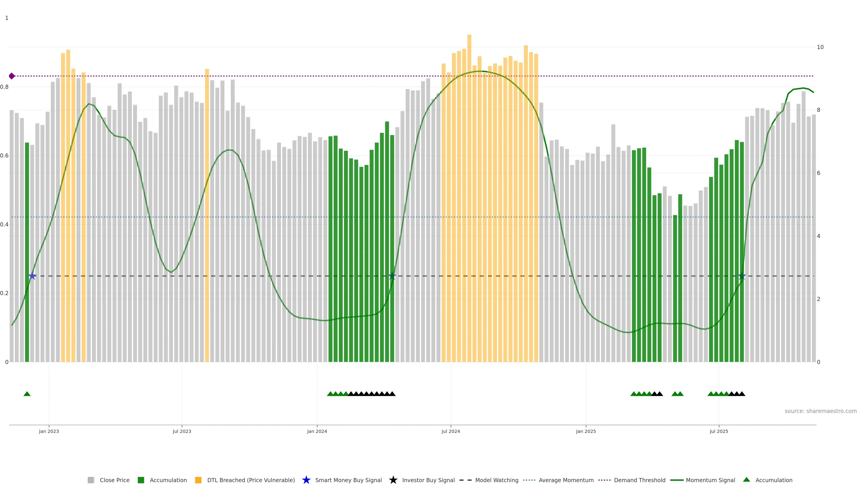Hide the Average Momentum dotted line series
The image size is (868, 488).
566,480
